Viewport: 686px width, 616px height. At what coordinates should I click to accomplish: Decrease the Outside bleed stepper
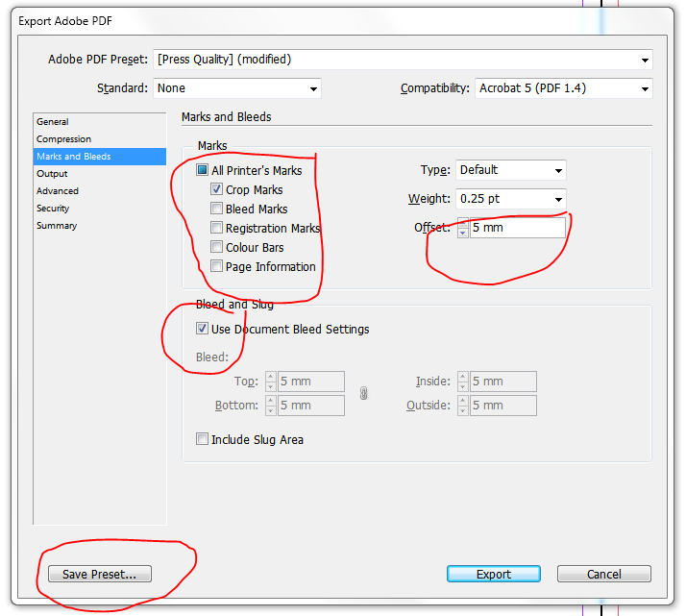(463, 410)
